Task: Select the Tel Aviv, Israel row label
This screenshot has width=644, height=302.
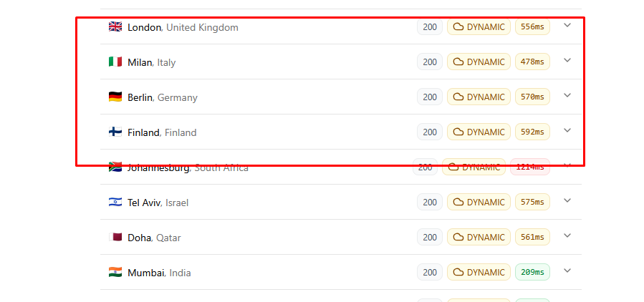Action: pyautogui.click(x=158, y=203)
